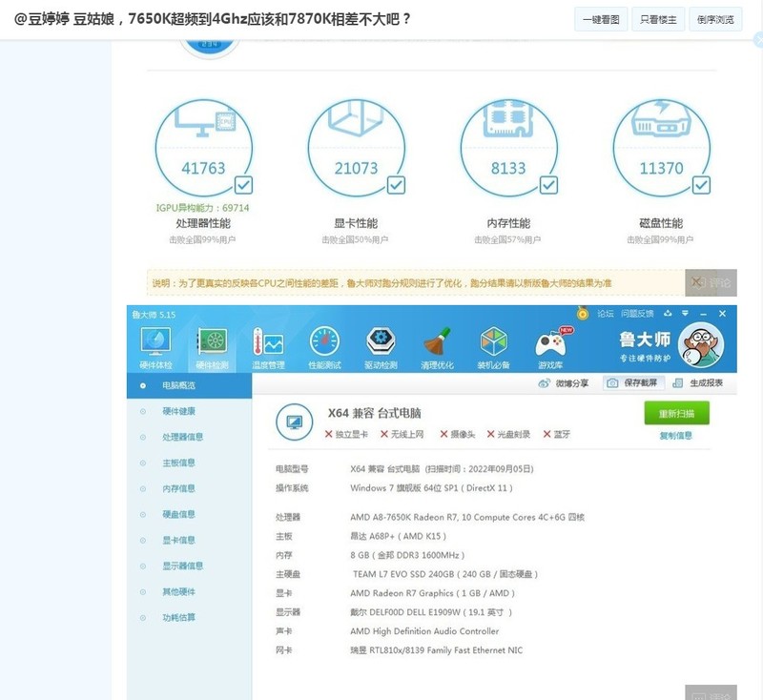The width and height of the screenshot is (763, 700).
Task: Click the 蓝牙 status label
Action: 562,434
